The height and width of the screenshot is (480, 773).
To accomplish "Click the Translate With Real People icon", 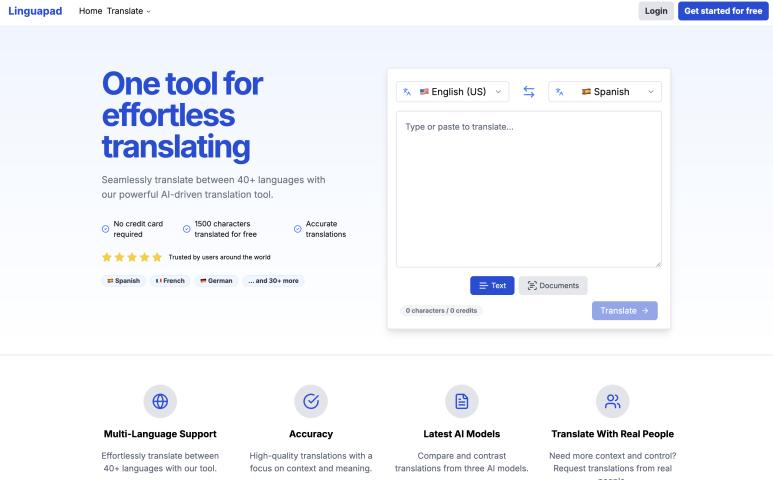I will point(612,401).
